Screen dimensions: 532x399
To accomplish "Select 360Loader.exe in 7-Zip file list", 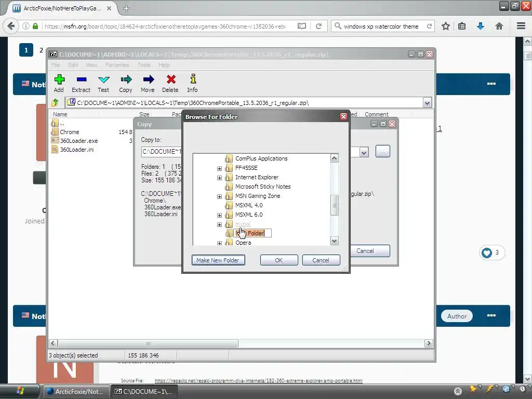I will coord(79,141).
